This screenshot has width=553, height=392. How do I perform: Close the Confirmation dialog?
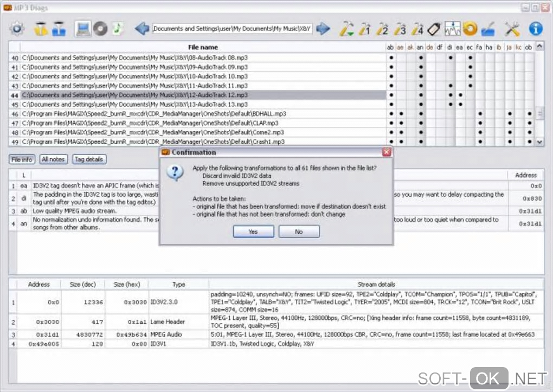[387, 152]
